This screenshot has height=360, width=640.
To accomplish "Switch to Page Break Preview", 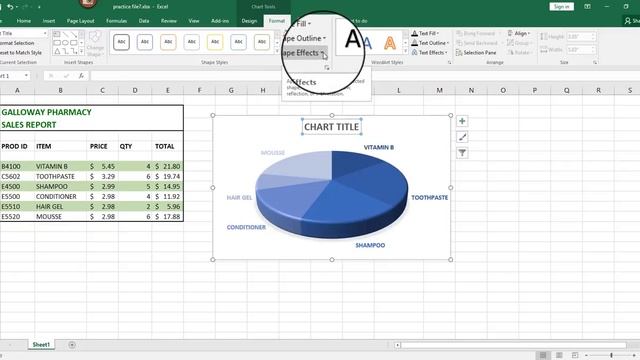I will [x=575, y=356].
